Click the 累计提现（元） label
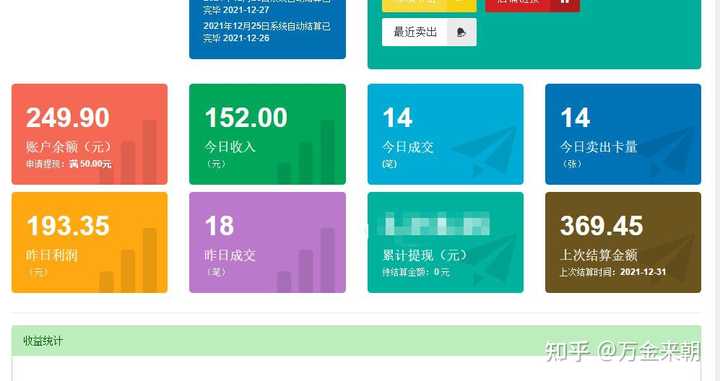This screenshot has width=720, height=381. pyautogui.click(x=425, y=255)
